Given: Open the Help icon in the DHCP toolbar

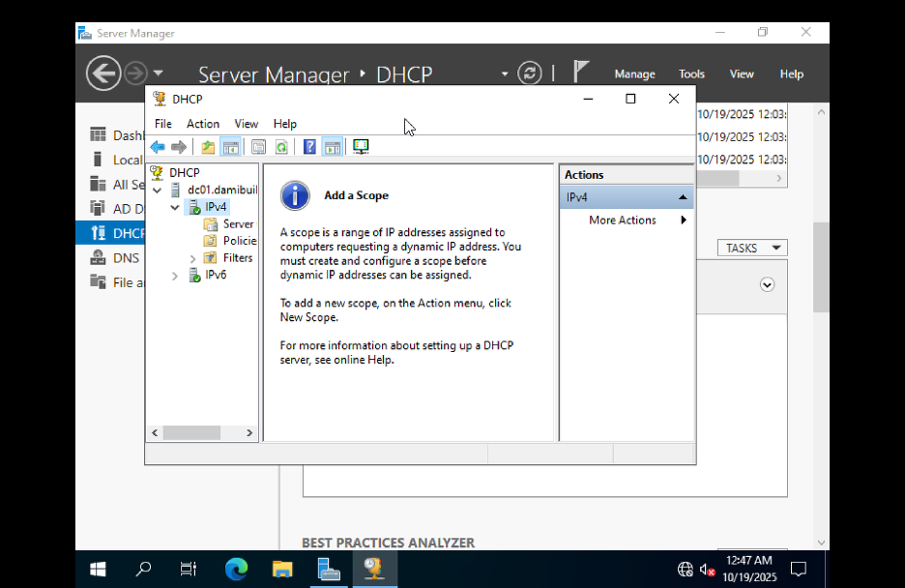Looking at the screenshot, I should click(309, 146).
